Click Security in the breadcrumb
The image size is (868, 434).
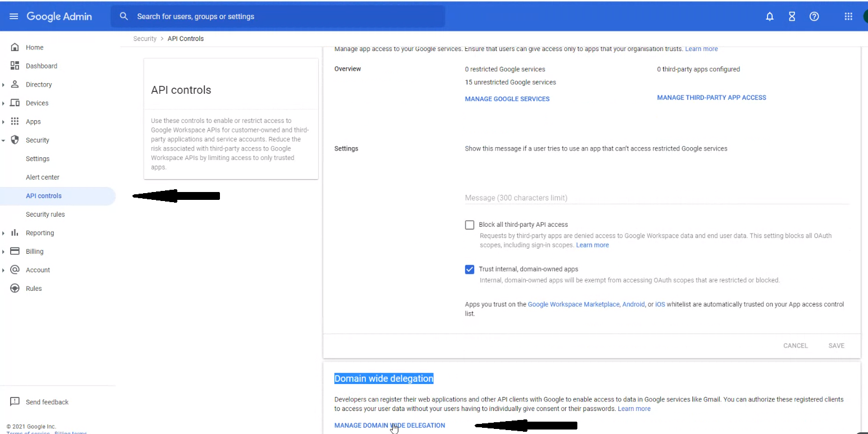pyautogui.click(x=145, y=39)
